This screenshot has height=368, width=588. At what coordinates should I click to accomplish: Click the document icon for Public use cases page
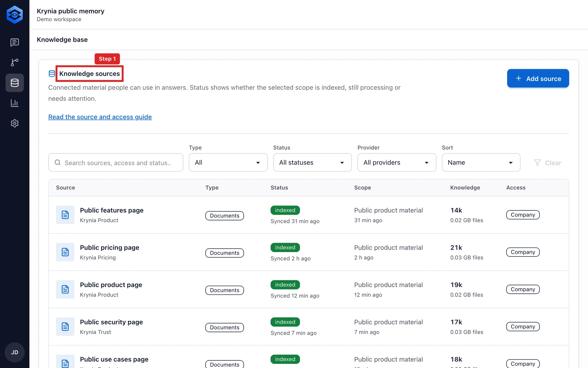[x=65, y=361]
